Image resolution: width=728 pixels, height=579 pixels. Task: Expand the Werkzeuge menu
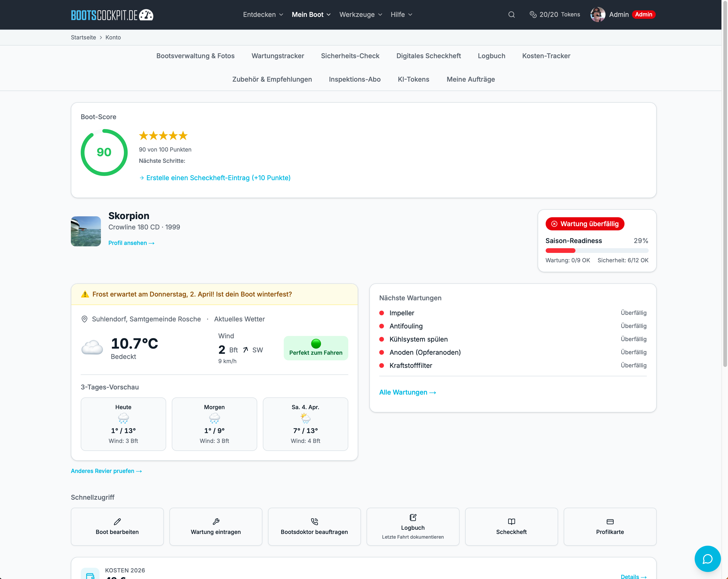(x=360, y=15)
